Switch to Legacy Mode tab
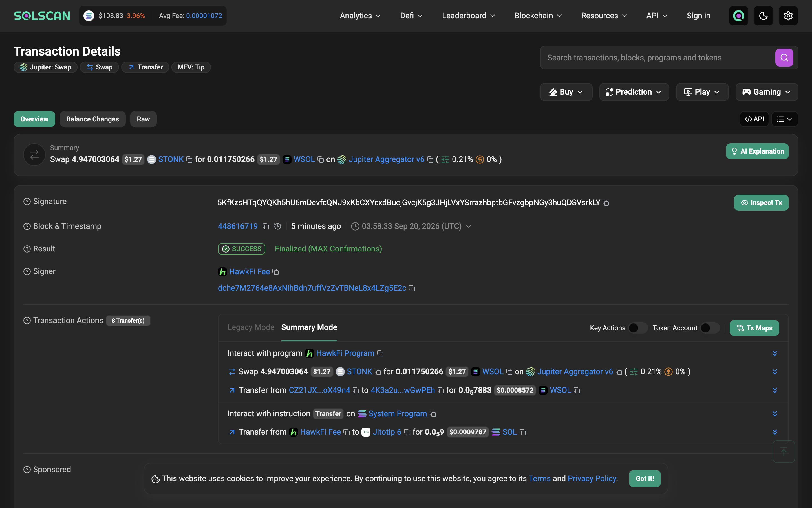Screen dimensions: 812x508 coord(251,328)
